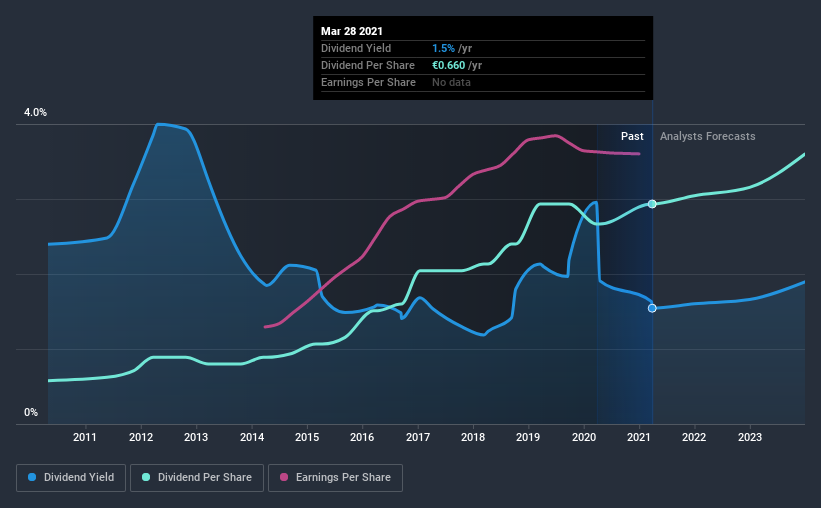Click the 2021 x-axis label
Screen dimensions: 821x508
639,437
